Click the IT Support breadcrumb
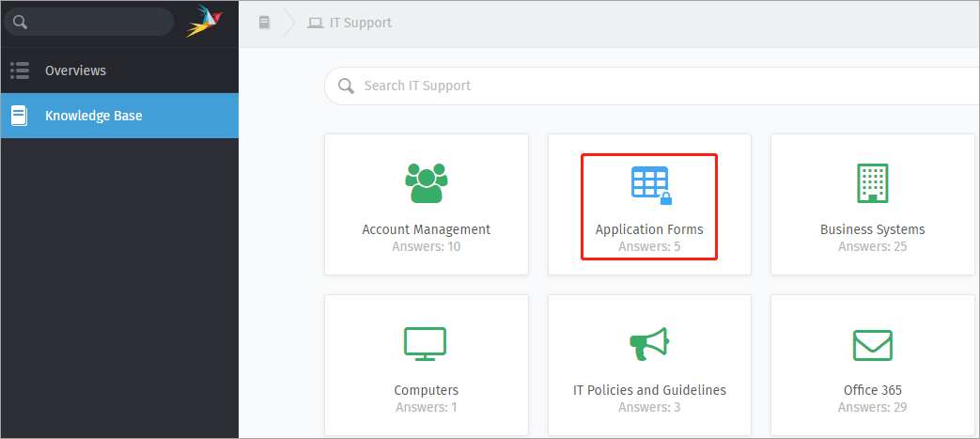The width and height of the screenshot is (980, 439). point(350,24)
